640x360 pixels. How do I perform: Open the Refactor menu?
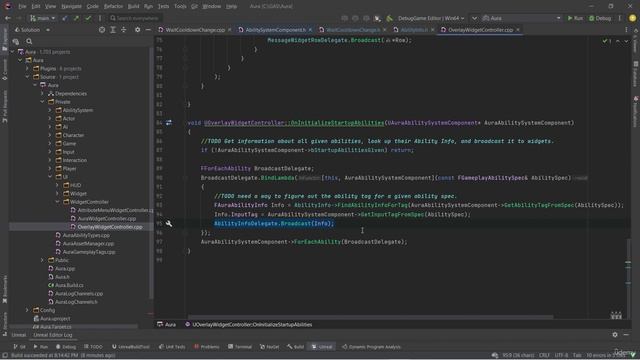pyautogui.click(x=113, y=7)
